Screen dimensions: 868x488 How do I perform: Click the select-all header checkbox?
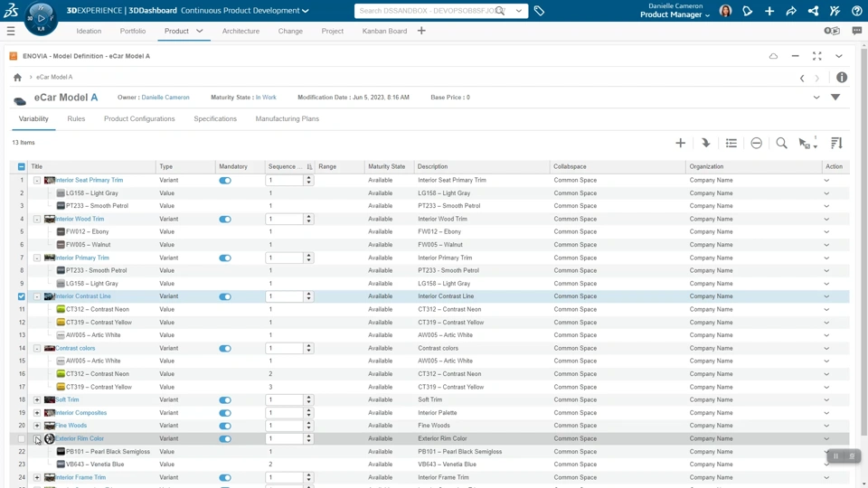22,166
